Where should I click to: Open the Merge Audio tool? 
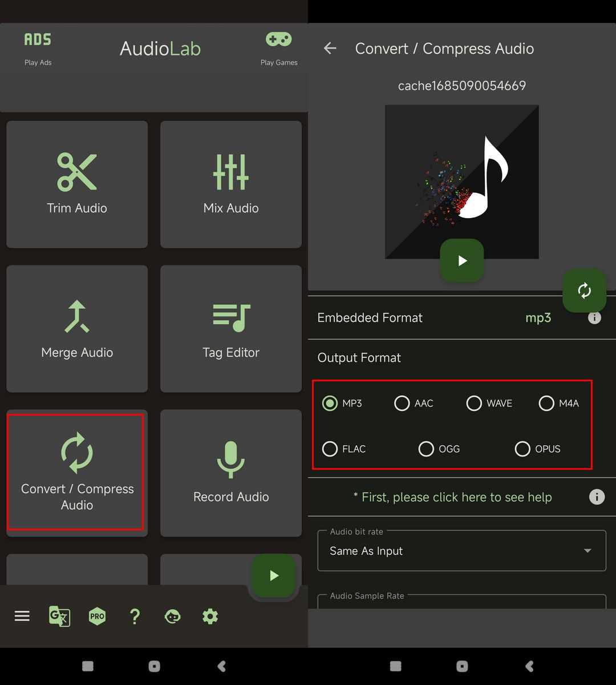pyautogui.click(x=76, y=329)
